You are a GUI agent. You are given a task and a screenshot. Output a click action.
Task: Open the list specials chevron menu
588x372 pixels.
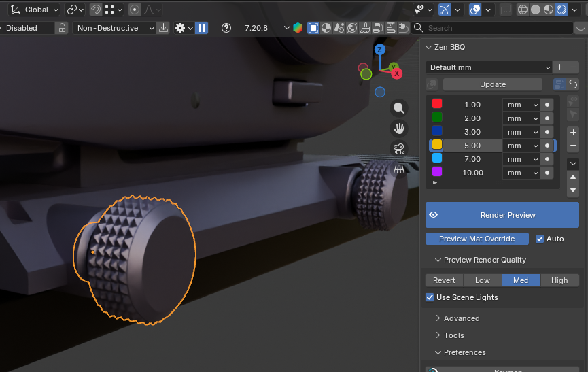(573, 163)
